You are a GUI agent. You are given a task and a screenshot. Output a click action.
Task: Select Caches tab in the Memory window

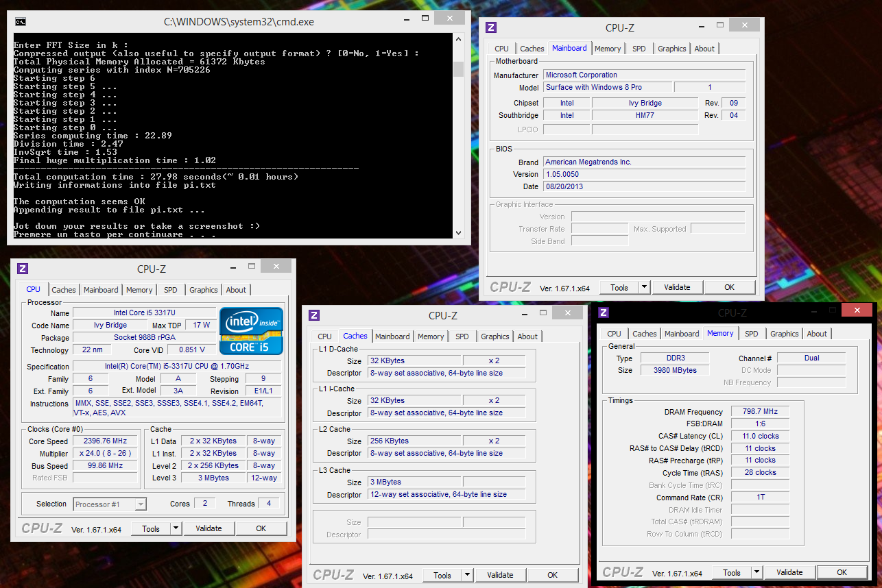(644, 334)
